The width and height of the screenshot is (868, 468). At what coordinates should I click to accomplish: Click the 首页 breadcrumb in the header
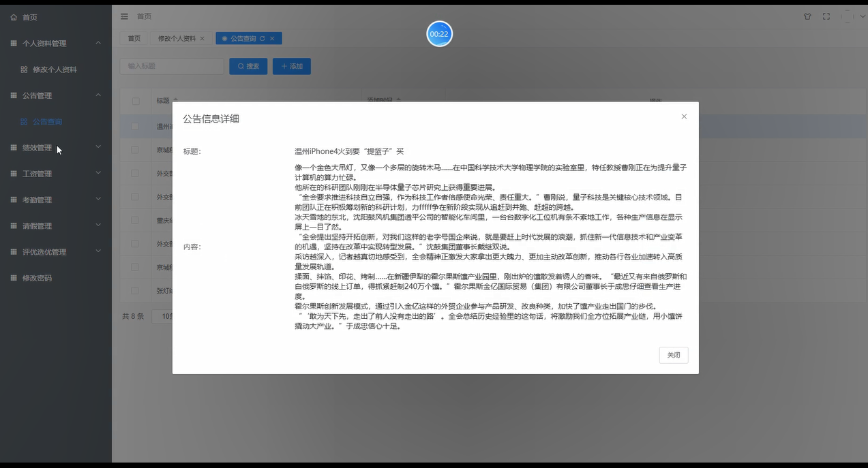coord(145,16)
